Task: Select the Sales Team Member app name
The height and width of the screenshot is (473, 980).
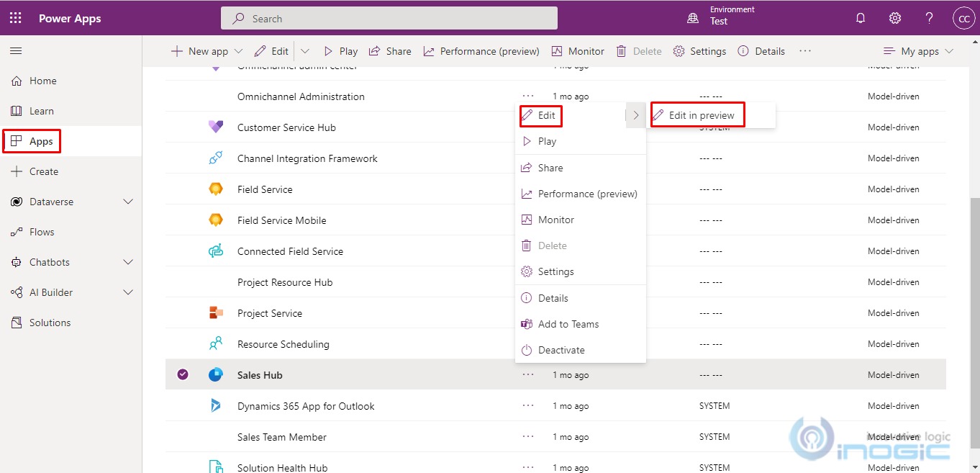Action: 282,437
